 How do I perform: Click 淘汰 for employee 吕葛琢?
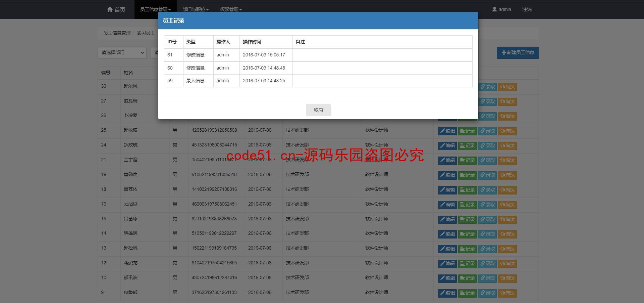pos(507,220)
